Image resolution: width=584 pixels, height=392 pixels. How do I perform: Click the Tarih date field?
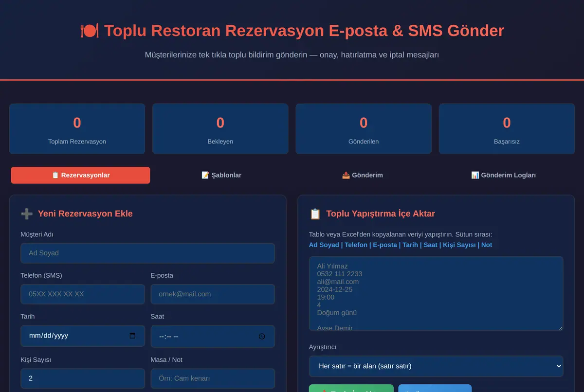(x=83, y=336)
